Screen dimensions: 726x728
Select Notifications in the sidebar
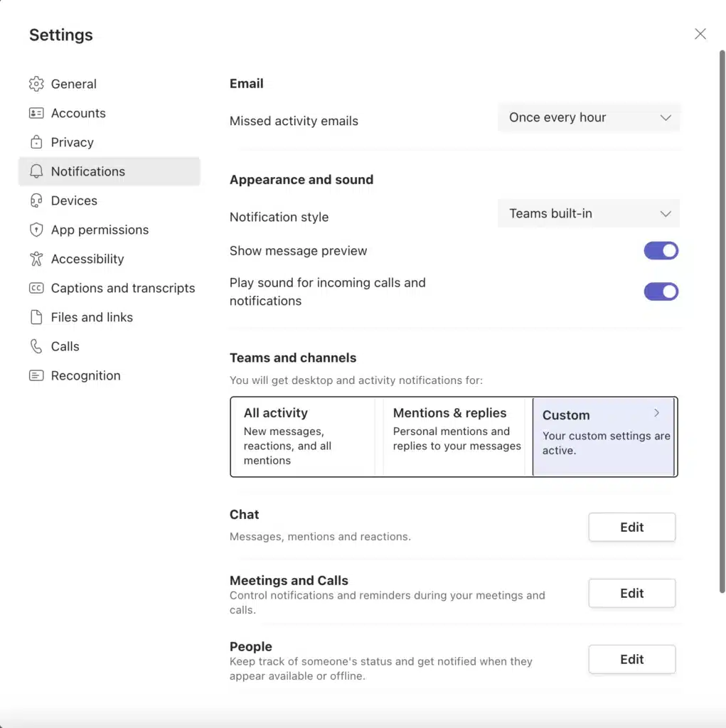(110, 171)
